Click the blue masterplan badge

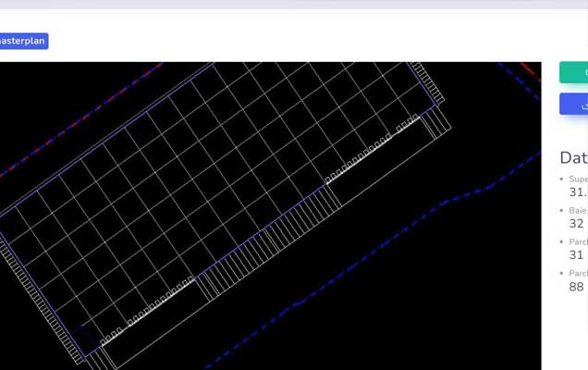pos(23,41)
